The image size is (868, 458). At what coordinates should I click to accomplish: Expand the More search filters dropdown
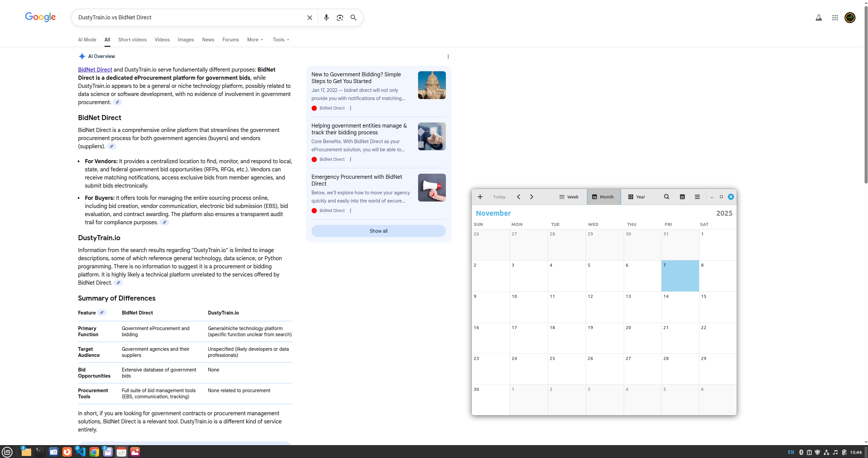tap(255, 40)
